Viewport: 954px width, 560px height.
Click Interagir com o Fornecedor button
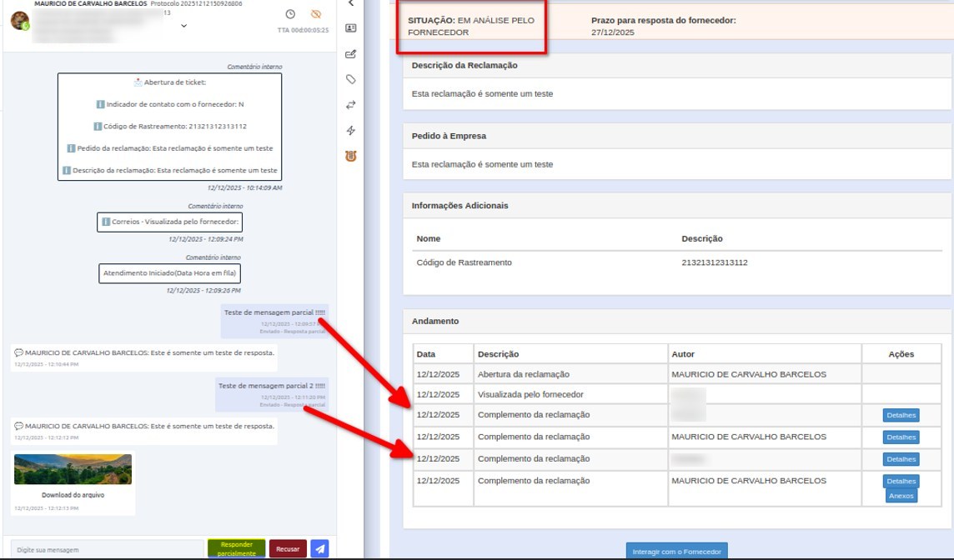click(677, 552)
